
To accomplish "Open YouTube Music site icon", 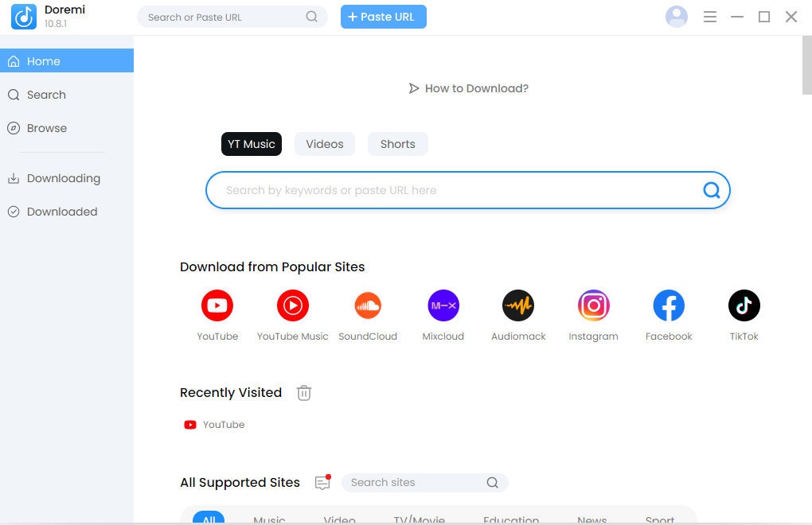I will 293,305.
